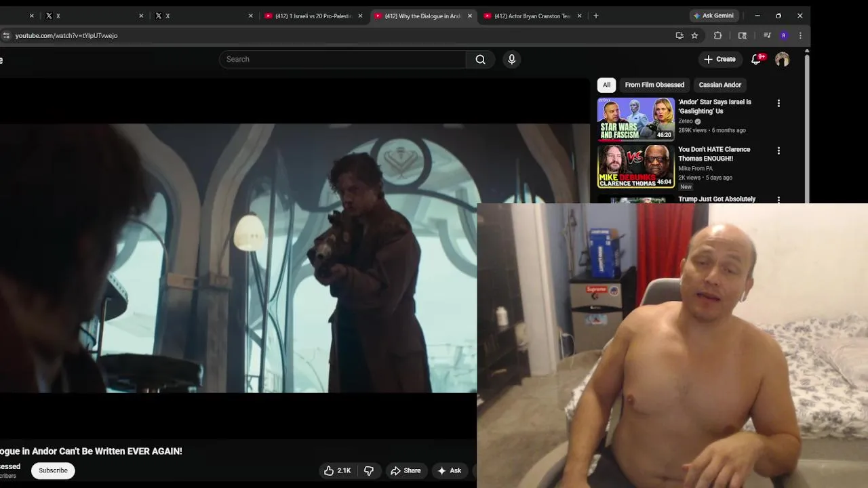Click the Chrome side search icon
Screen dimensions: 868x488
pyautogui.click(x=743, y=36)
